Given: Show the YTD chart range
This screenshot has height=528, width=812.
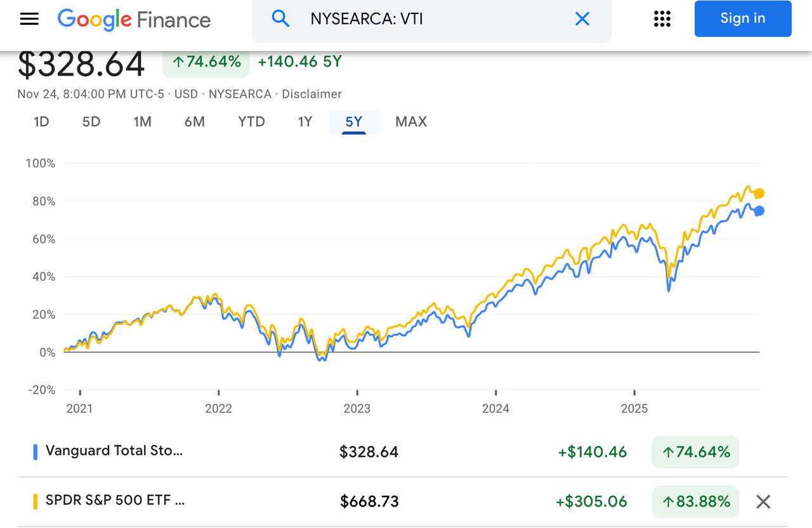Looking at the screenshot, I should coord(251,122).
